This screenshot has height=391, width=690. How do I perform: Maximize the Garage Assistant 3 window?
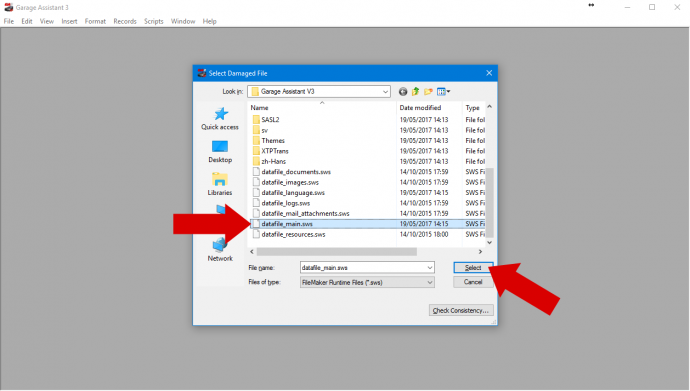[652, 7]
